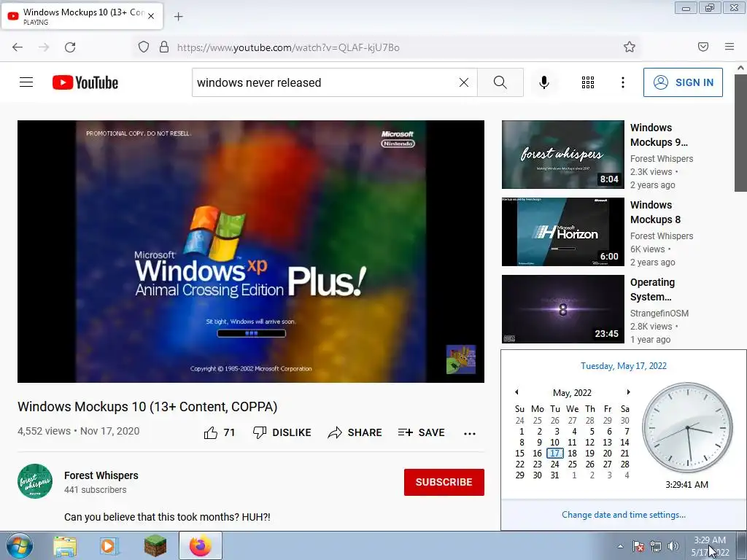Start voice search with the microphone icon
Viewport: 747px width, 560px height.
(x=544, y=82)
